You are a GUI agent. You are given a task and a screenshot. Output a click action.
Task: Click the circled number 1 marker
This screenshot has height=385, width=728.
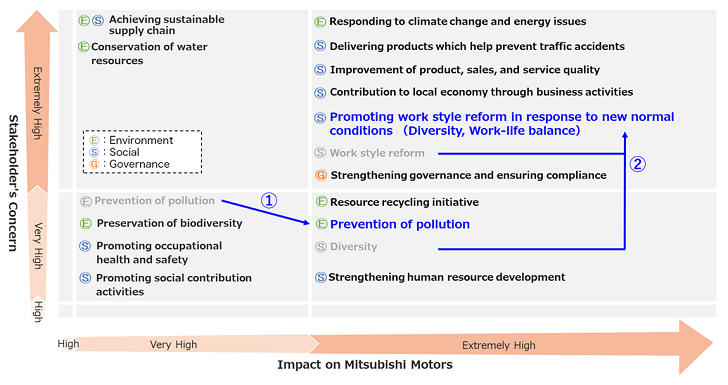click(269, 200)
